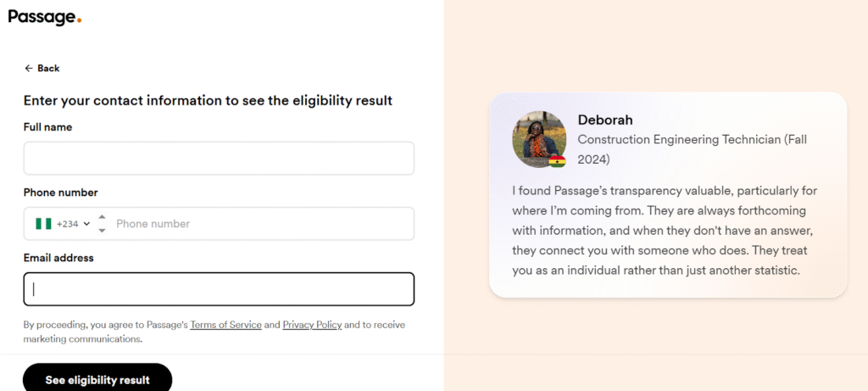
Task: Click the left arrow beside Back
Action: tap(29, 68)
